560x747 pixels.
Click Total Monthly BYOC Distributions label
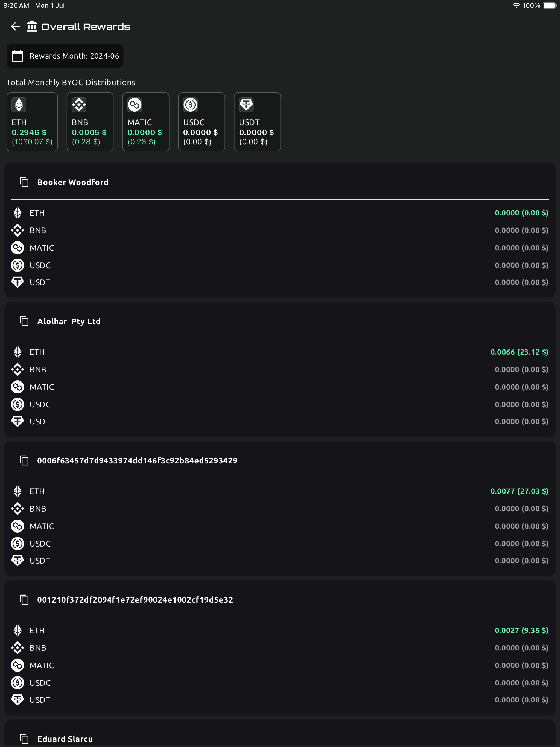(x=71, y=82)
